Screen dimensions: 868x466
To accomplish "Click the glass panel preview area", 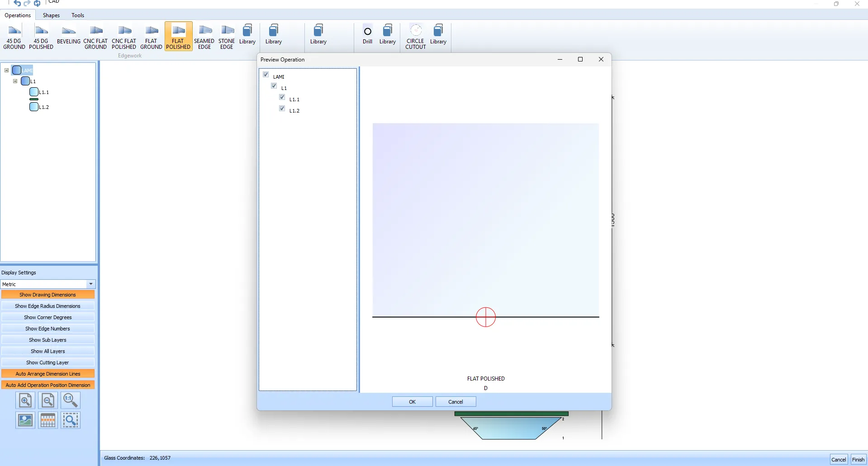I will point(486,220).
